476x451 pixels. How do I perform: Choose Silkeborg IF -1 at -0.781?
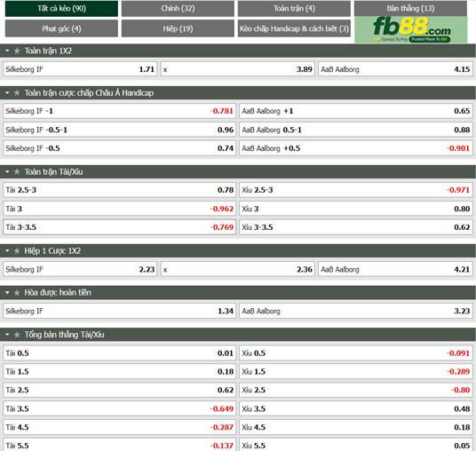(x=120, y=111)
